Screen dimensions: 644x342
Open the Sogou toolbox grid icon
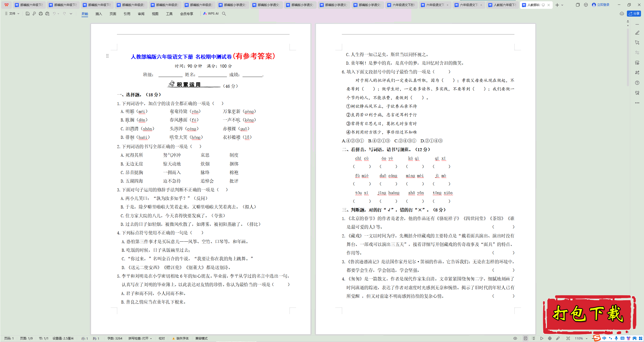[x=640, y=338]
